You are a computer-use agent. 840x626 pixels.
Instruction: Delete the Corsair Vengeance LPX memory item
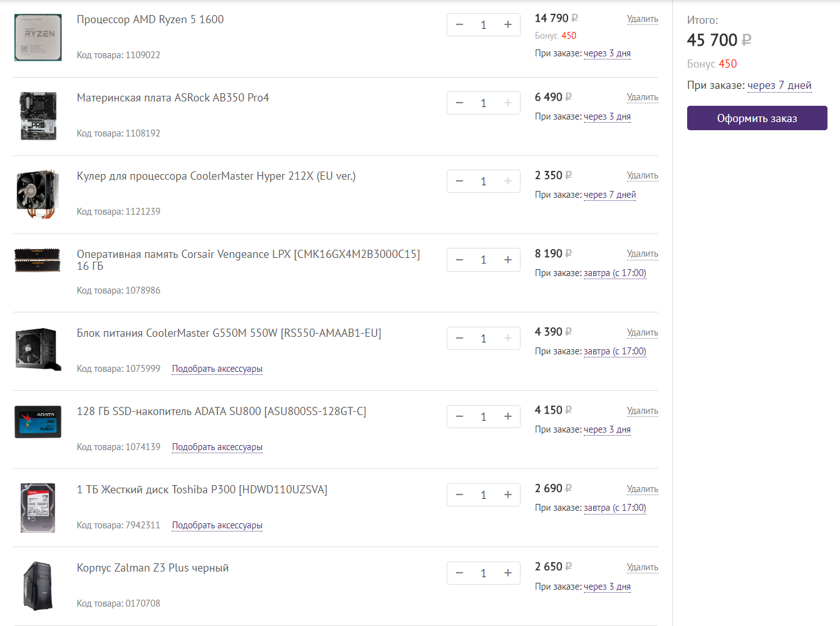(x=642, y=254)
